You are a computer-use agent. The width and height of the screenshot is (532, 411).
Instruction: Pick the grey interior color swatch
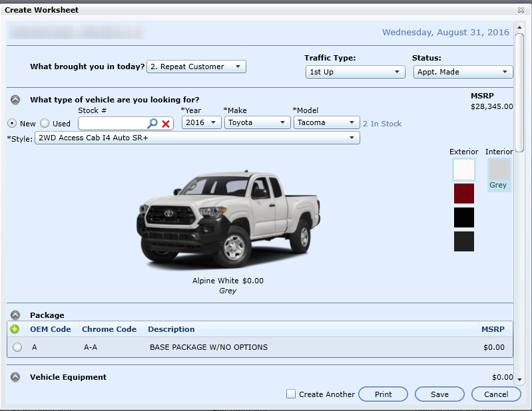[x=499, y=169]
